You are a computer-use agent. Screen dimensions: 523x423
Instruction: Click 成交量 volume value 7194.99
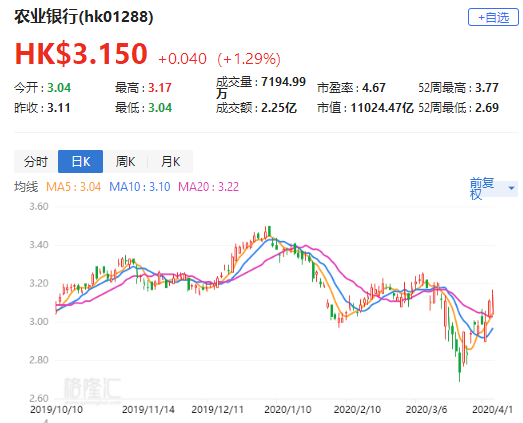[284, 82]
